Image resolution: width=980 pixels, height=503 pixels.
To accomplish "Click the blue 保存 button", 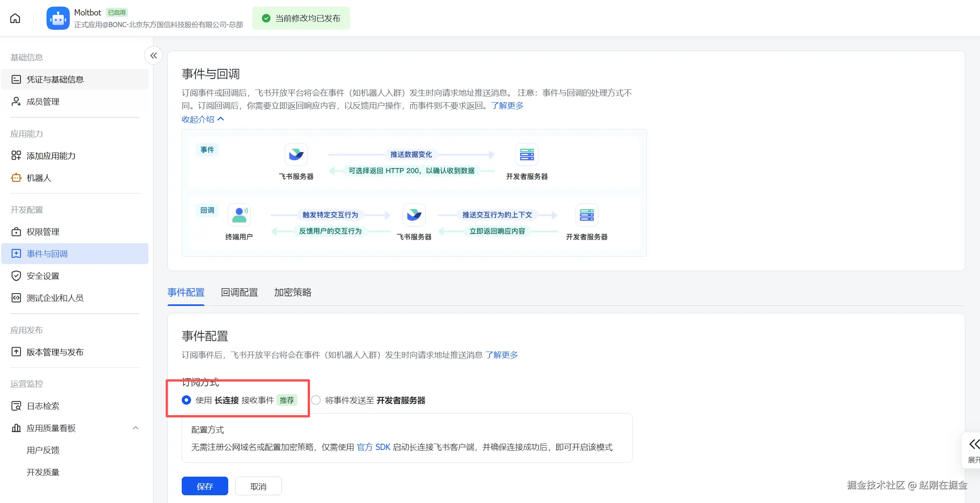I will tap(205, 486).
